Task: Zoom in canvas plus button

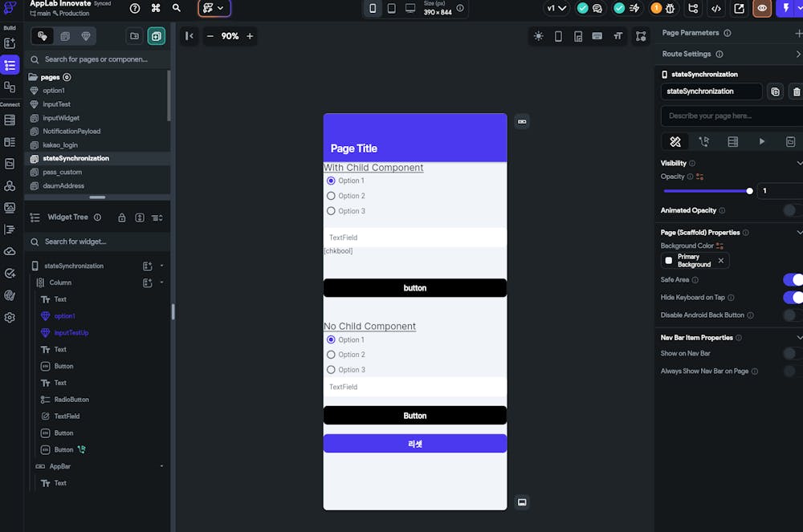Action: [250, 36]
